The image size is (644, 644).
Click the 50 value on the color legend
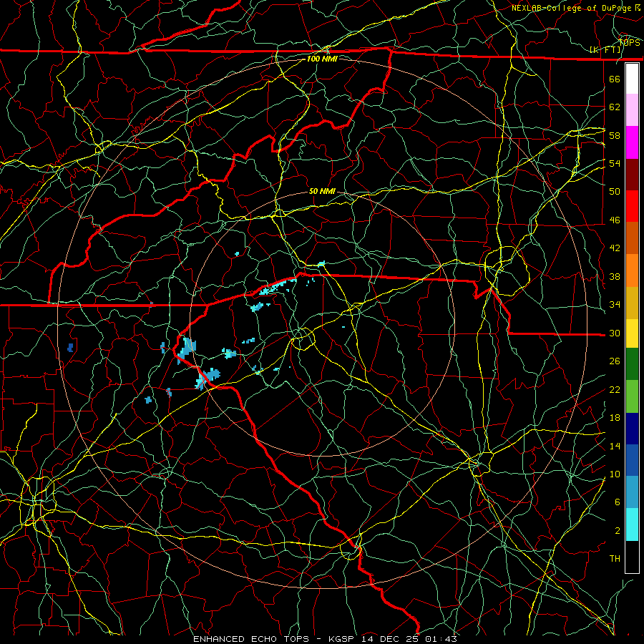click(615, 191)
